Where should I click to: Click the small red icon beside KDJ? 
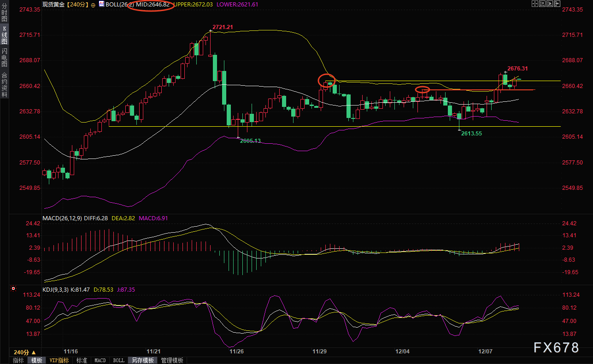coord(13,289)
